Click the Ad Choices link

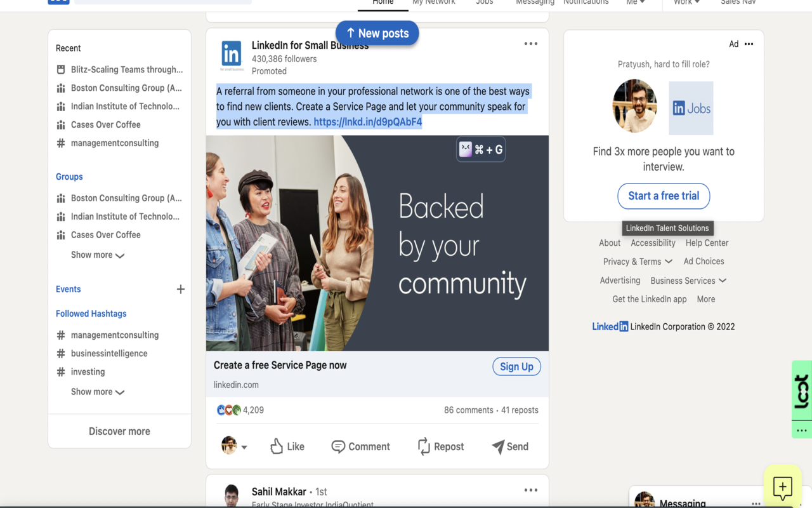point(704,262)
